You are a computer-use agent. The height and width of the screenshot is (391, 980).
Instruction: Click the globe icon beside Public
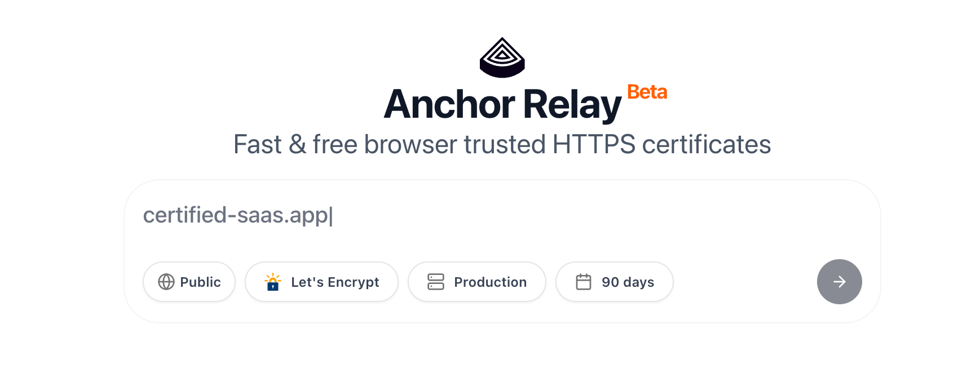pos(166,282)
